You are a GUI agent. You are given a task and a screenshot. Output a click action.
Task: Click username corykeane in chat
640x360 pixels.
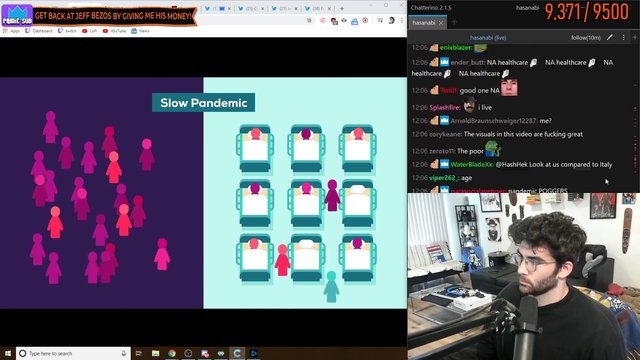[x=446, y=134]
